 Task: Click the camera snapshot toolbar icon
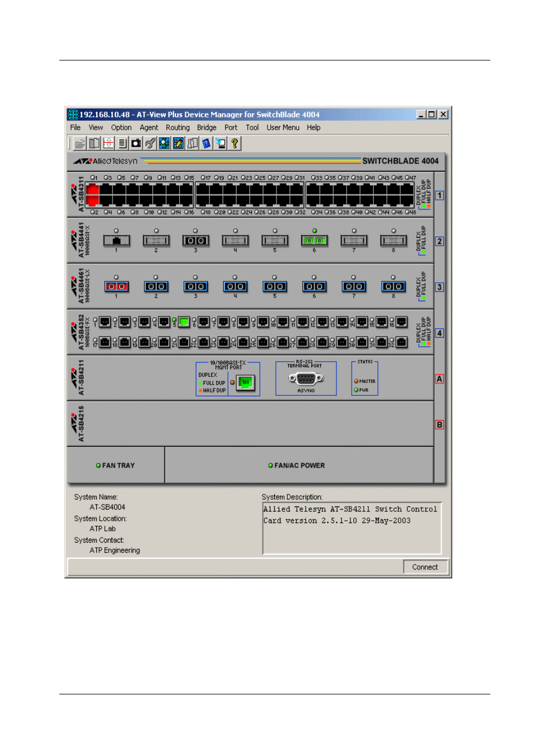136,143
